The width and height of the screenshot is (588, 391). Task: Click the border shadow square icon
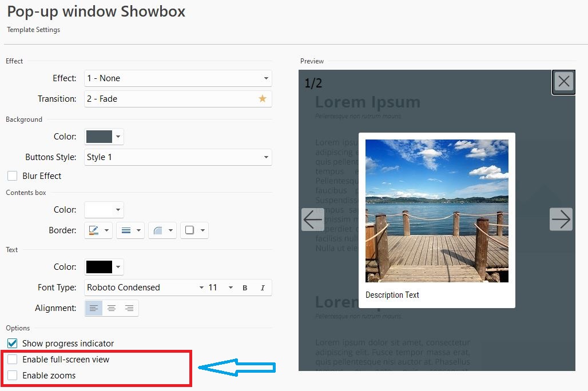(x=190, y=230)
